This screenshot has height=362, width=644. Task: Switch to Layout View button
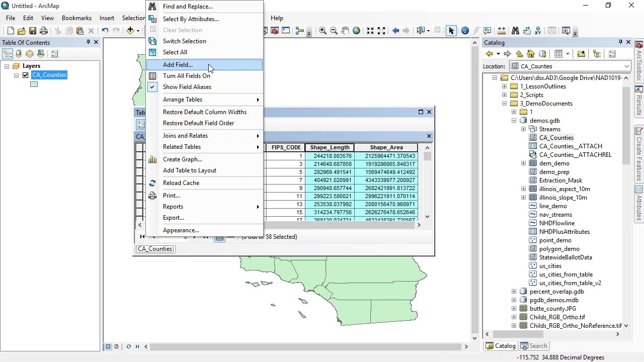click(116, 346)
